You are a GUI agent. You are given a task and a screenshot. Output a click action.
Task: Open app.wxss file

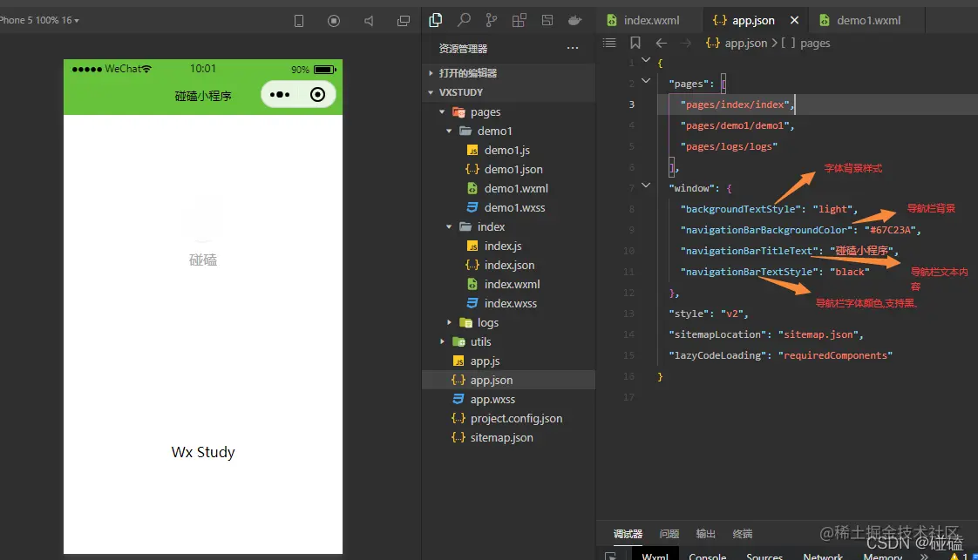pyautogui.click(x=509, y=399)
